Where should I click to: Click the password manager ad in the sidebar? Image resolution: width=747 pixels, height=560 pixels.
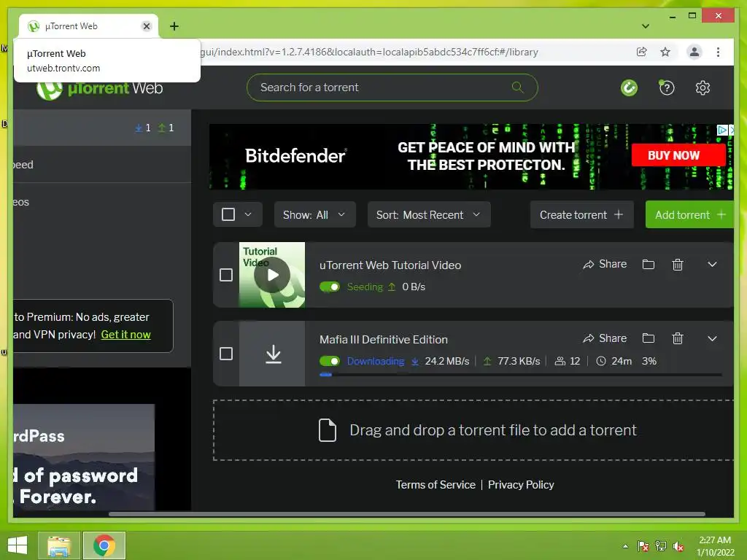click(84, 457)
